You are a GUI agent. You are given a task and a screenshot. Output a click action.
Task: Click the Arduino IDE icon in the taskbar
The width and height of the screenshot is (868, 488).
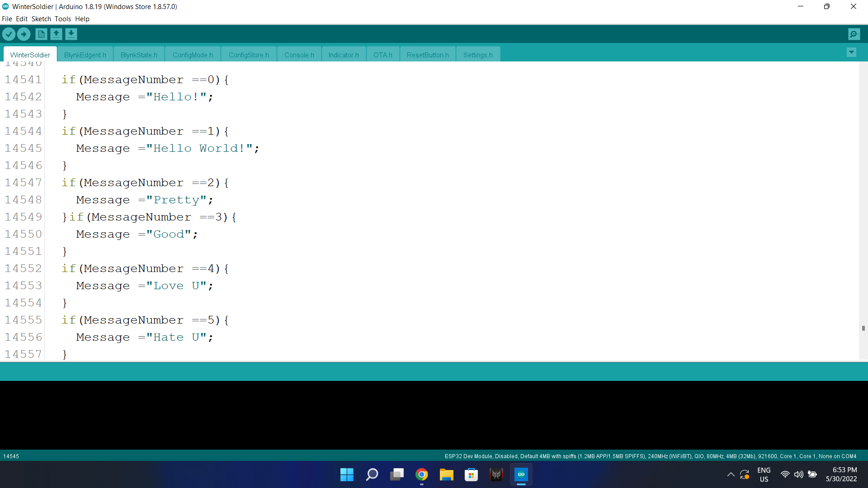click(x=521, y=474)
